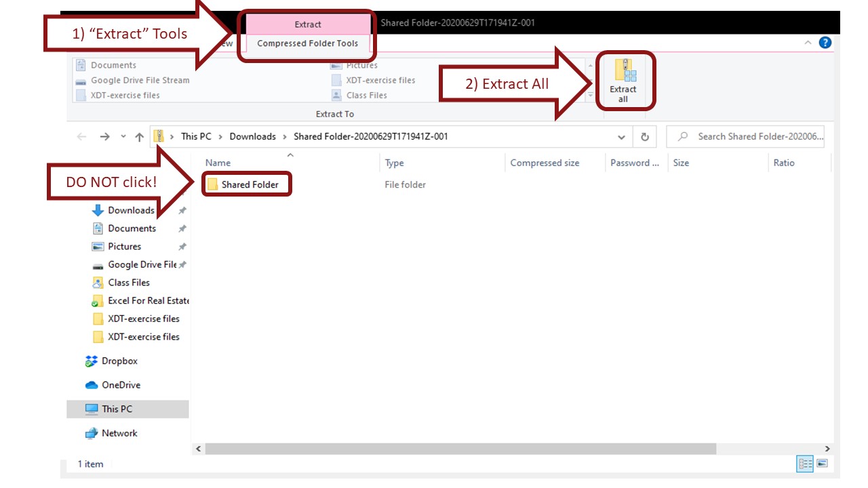Refresh the current folder view

point(644,136)
